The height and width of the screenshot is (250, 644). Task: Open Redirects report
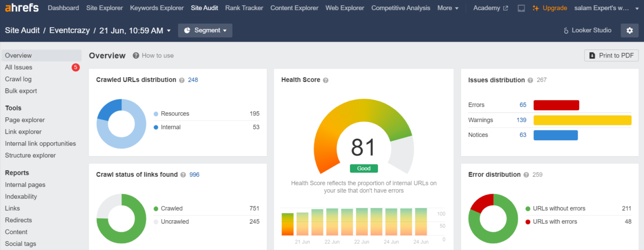pyautogui.click(x=19, y=220)
